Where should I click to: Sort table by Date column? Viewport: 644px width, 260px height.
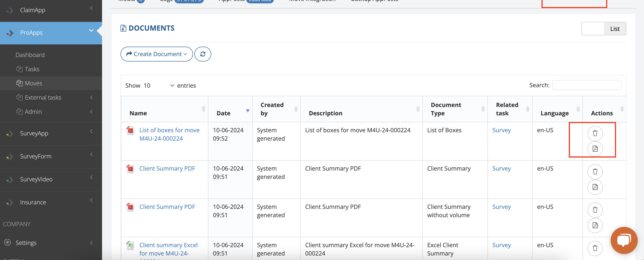tap(230, 109)
